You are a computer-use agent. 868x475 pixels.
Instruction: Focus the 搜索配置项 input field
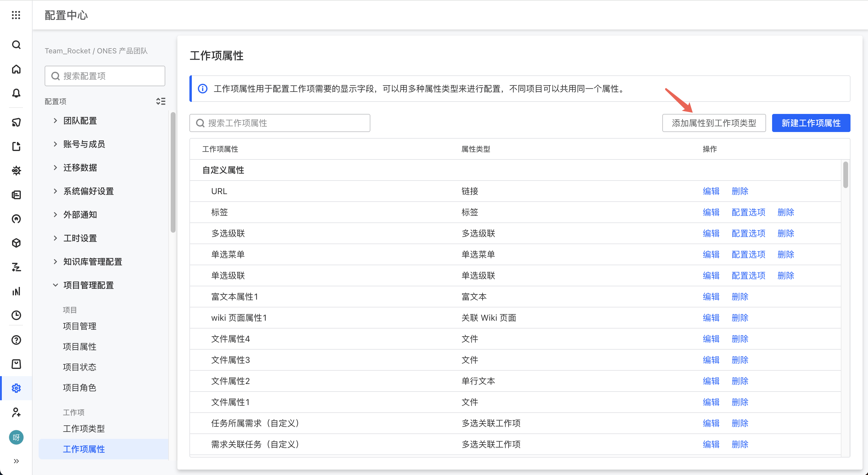(x=105, y=76)
